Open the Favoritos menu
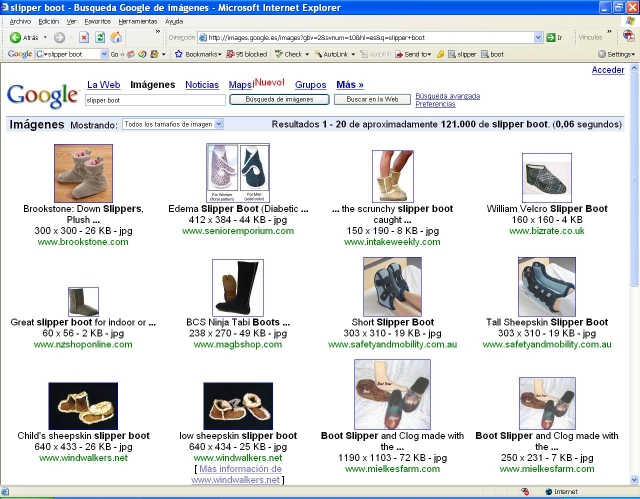The height and width of the screenshot is (499, 640). tap(98, 21)
